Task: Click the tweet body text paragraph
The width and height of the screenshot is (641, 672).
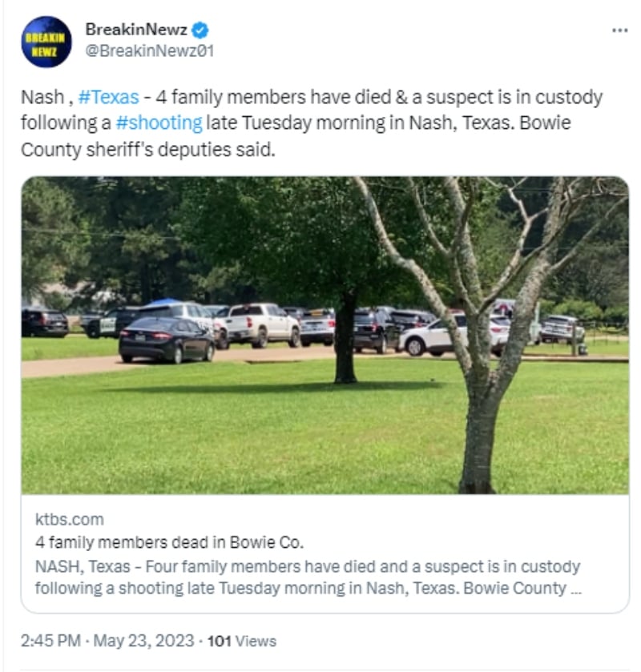Action: (312, 123)
